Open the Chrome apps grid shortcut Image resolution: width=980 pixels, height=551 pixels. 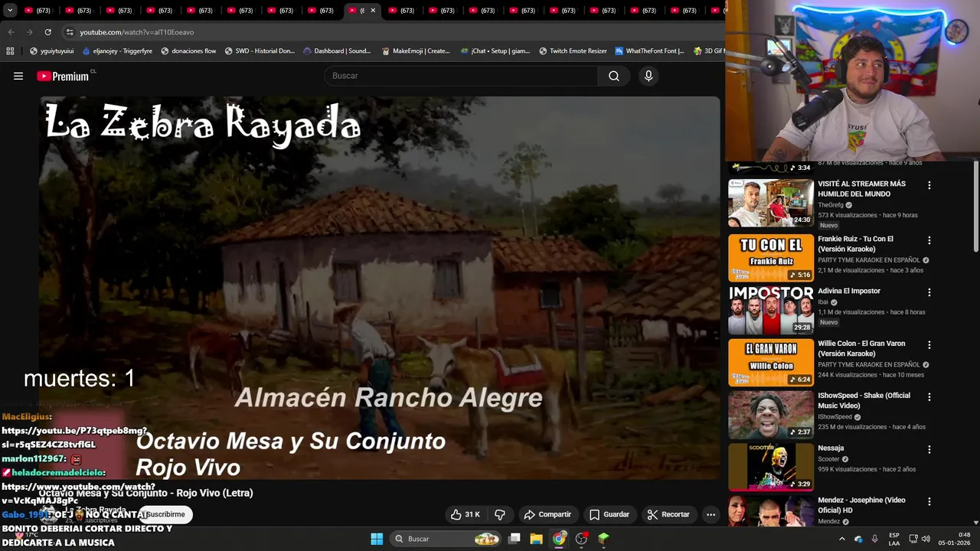coord(10,51)
